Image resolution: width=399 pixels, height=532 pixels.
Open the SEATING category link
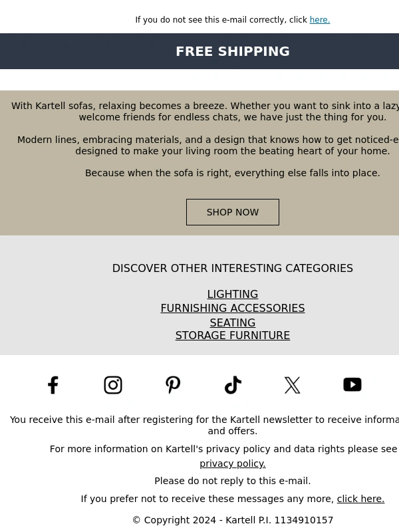(x=233, y=323)
